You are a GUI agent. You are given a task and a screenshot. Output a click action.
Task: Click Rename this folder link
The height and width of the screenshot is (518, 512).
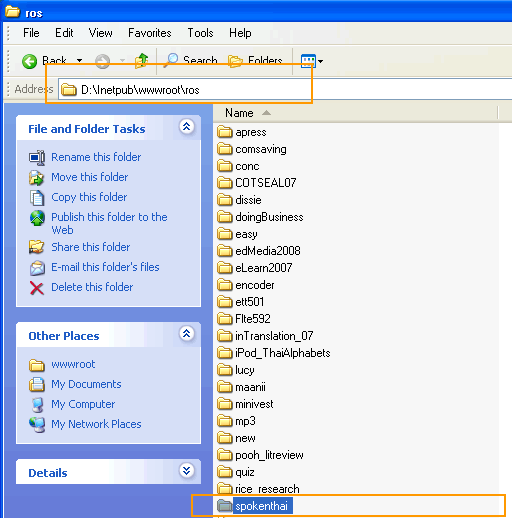click(96, 157)
